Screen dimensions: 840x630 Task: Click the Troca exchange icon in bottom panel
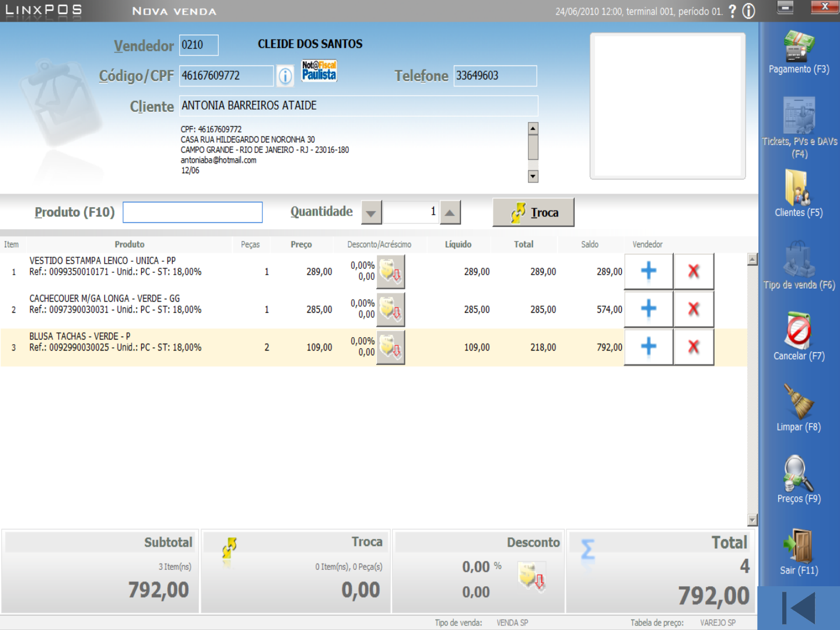[x=229, y=548]
